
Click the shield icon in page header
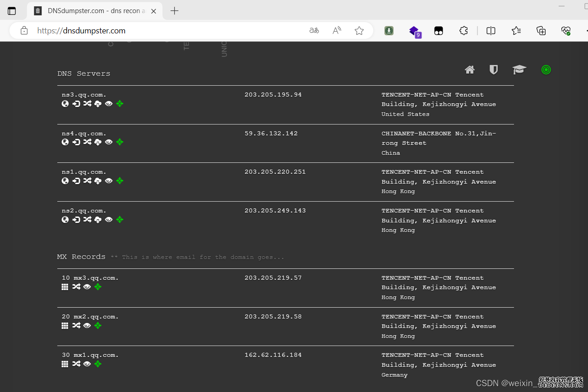pyautogui.click(x=494, y=70)
